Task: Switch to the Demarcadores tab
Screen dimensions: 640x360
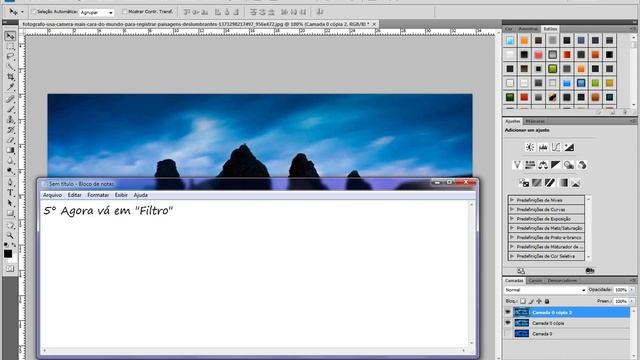Action: [563, 280]
